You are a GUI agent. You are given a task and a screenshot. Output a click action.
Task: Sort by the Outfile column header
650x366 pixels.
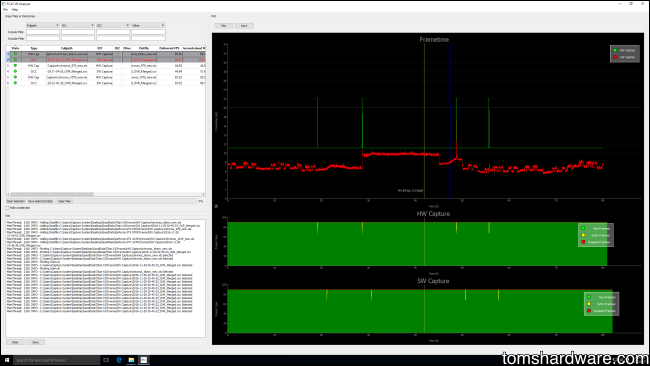143,48
